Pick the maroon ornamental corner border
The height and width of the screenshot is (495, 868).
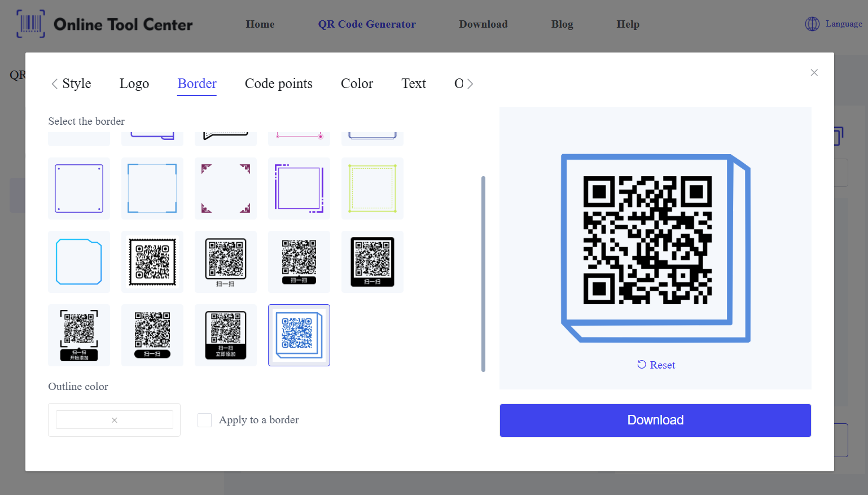(226, 189)
